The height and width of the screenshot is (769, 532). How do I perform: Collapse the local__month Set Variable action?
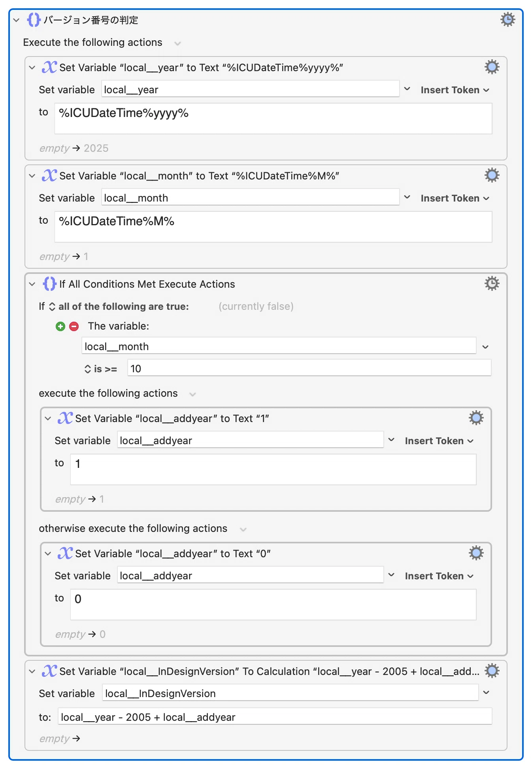(32, 176)
